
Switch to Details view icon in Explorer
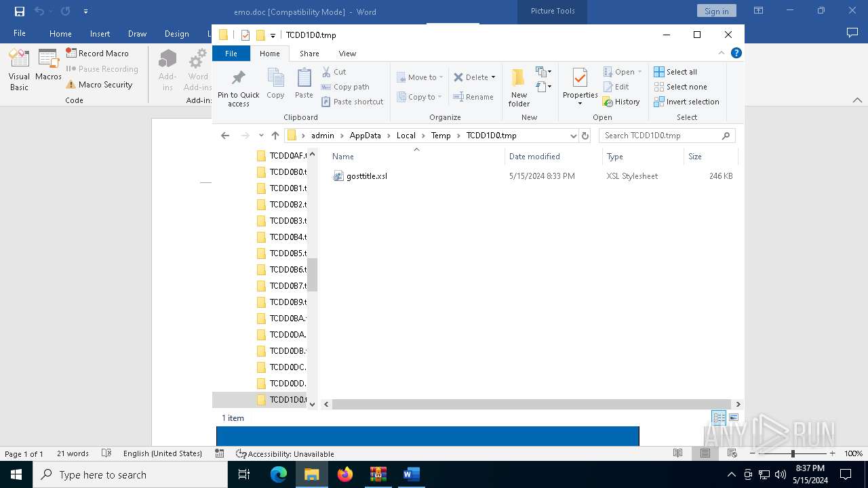[x=719, y=418]
